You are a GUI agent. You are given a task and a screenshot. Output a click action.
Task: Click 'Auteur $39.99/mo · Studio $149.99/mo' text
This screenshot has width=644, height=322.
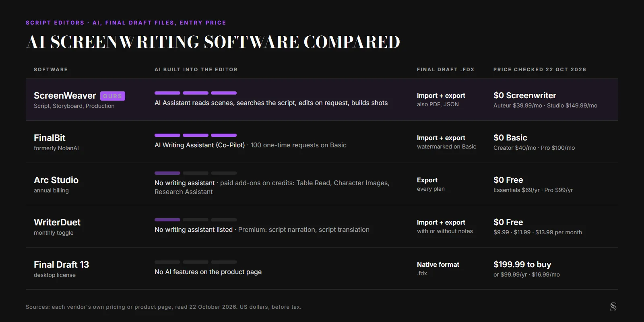545,105
